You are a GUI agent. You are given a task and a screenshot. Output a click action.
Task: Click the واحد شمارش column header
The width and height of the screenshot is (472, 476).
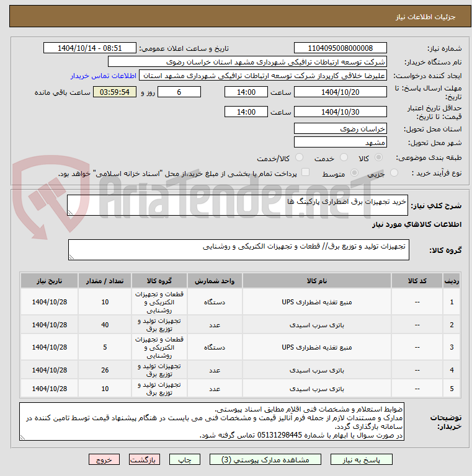[x=215, y=281]
